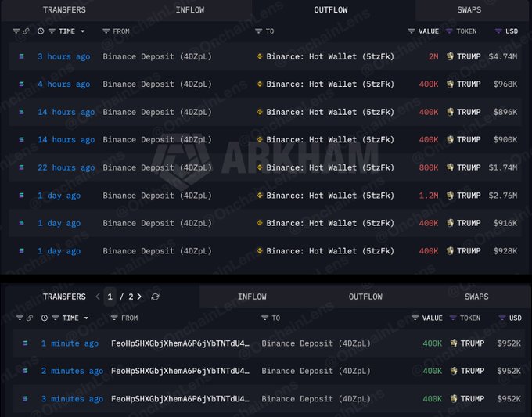Click the top panel link icon
Screen dimensions: 532x417
26,31
